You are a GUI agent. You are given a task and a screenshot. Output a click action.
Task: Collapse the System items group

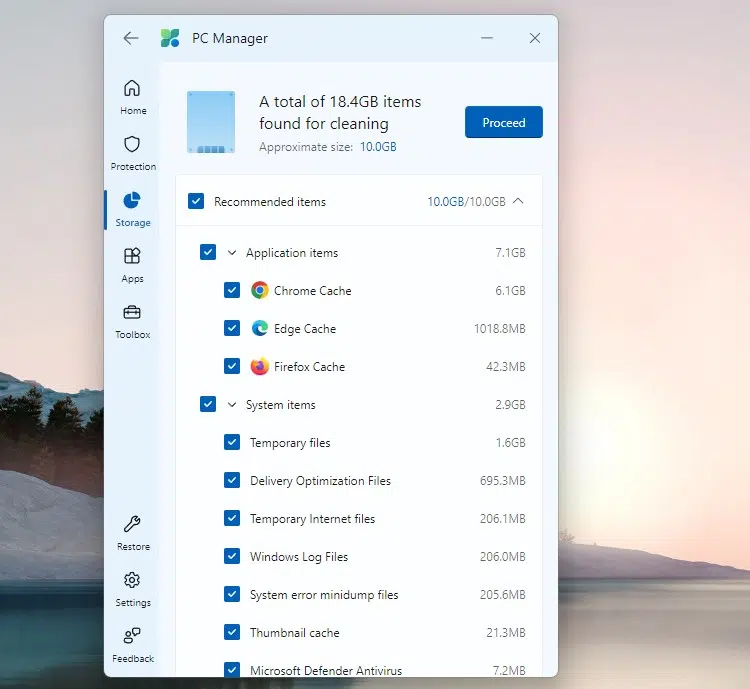click(x=232, y=405)
